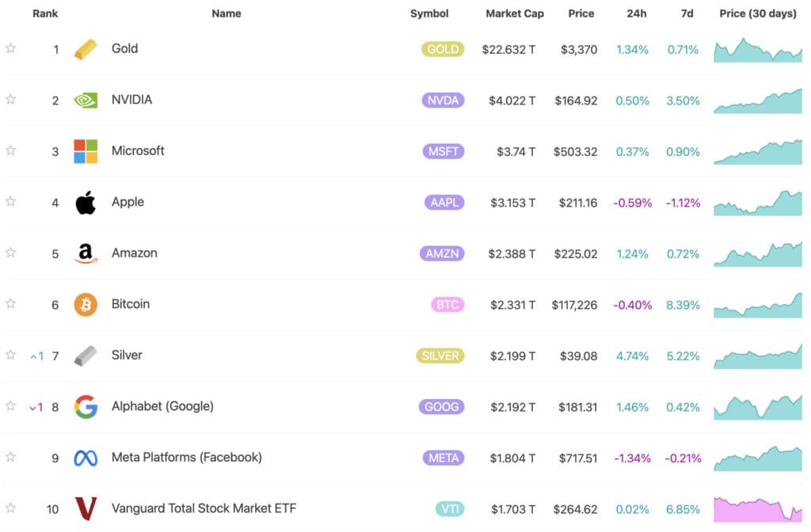Open the NVIDIA company page
Viewport: 811px width, 532px height.
coord(132,100)
